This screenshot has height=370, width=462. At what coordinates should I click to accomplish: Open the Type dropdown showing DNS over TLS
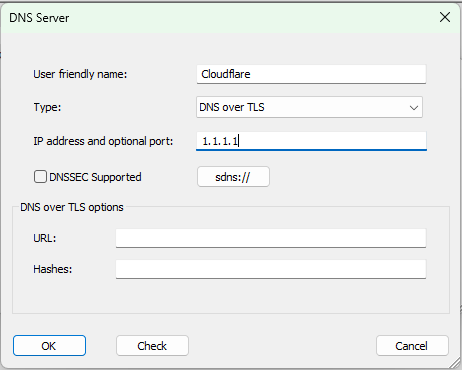click(309, 107)
